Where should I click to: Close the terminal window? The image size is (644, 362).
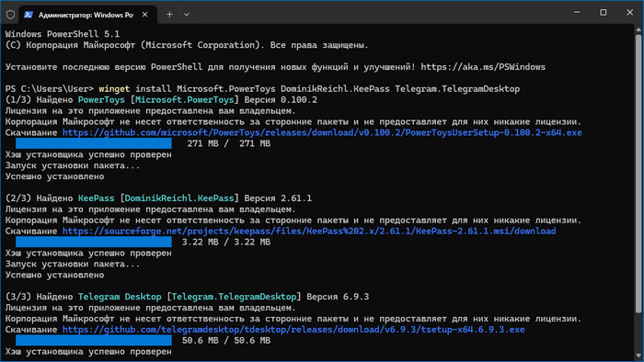(x=629, y=12)
